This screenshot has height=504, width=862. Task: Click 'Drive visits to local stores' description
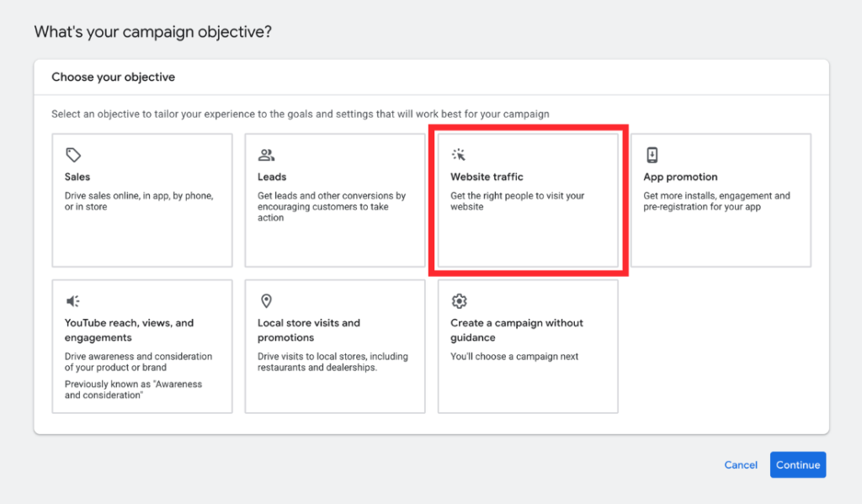click(x=333, y=362)
